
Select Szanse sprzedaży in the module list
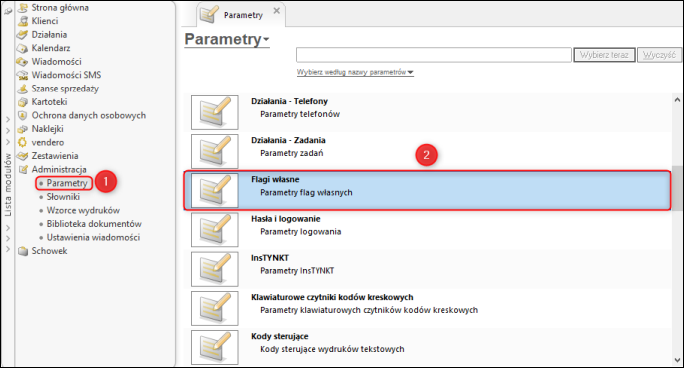pyautogui.click(x=65, y=89)
